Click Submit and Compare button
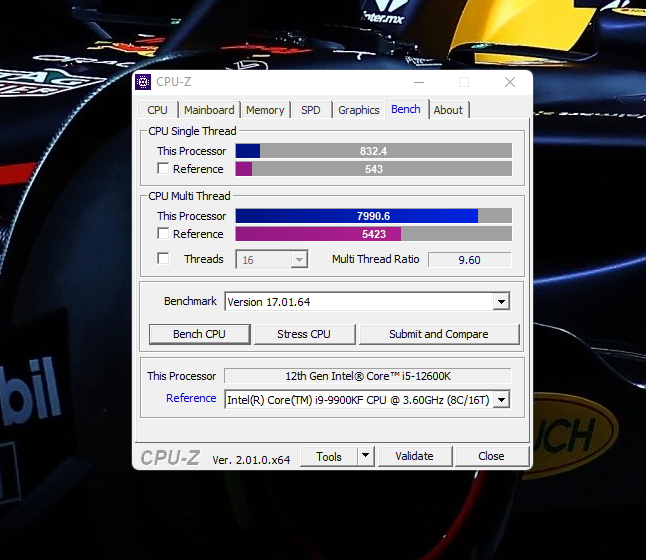This screenshot has width=646, height=560. pos(439,334)
